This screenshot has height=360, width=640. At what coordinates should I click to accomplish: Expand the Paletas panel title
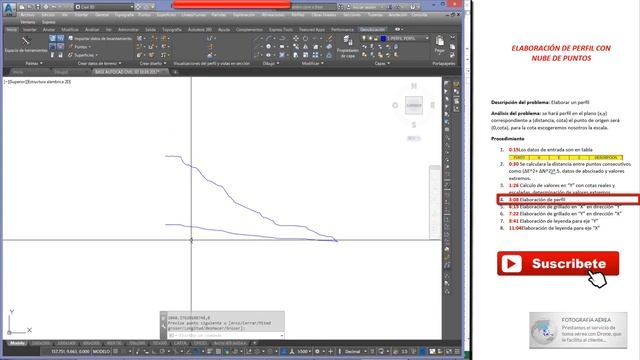(33, 64)
